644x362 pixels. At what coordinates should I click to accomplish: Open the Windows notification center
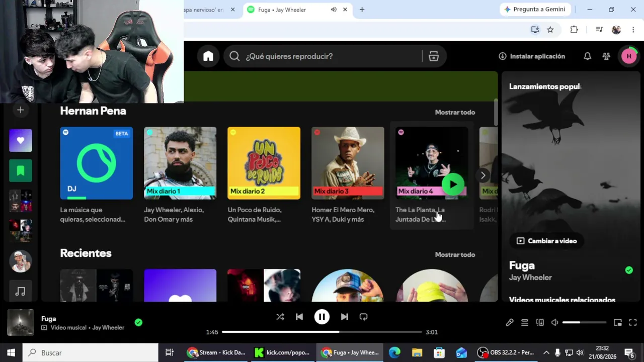click(x=629, y=352)
